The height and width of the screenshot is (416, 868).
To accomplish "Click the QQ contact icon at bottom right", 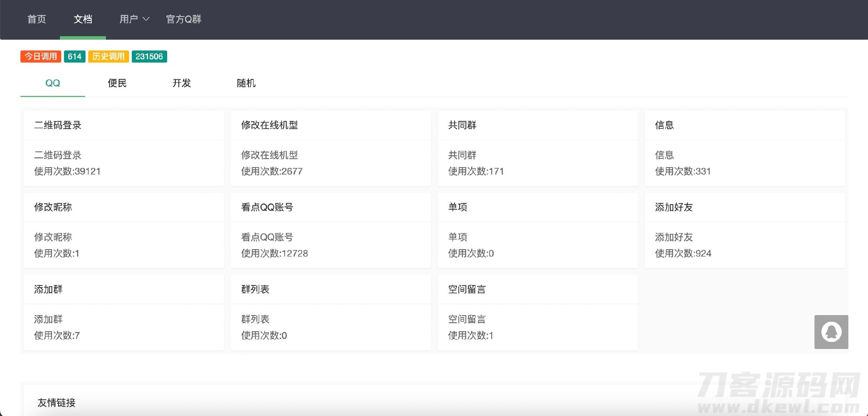I will click(831, 332).
